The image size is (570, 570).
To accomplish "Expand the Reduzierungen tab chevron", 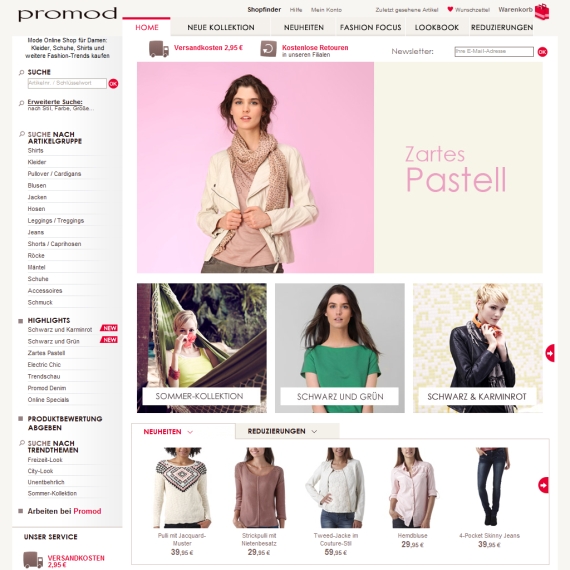I will (314, 431).
